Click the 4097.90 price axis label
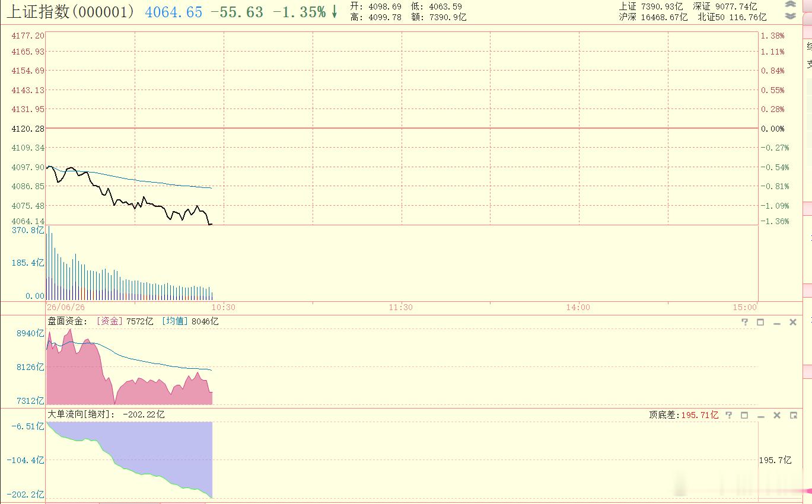This screenshot has height=504, width=812. point(28,167)
